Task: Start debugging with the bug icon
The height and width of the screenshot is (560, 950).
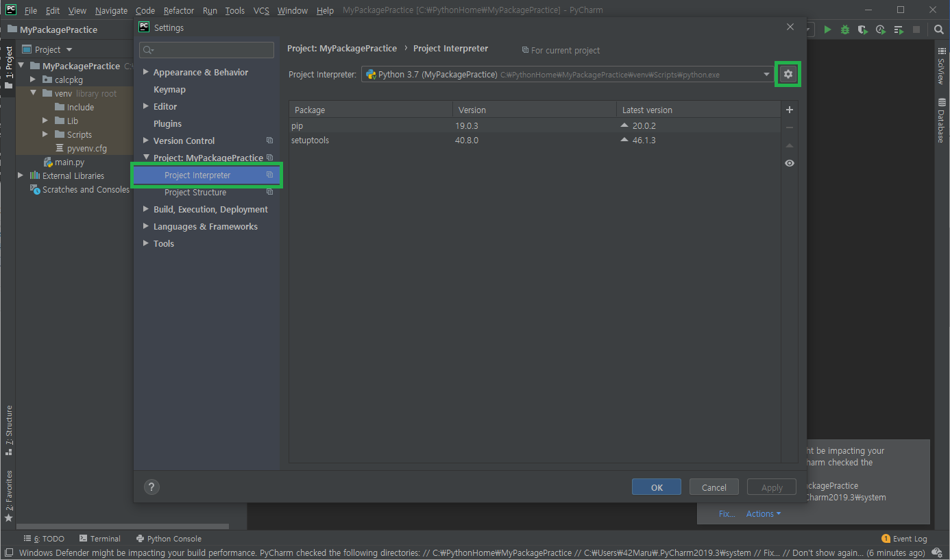Action: (x=845, y=29)
